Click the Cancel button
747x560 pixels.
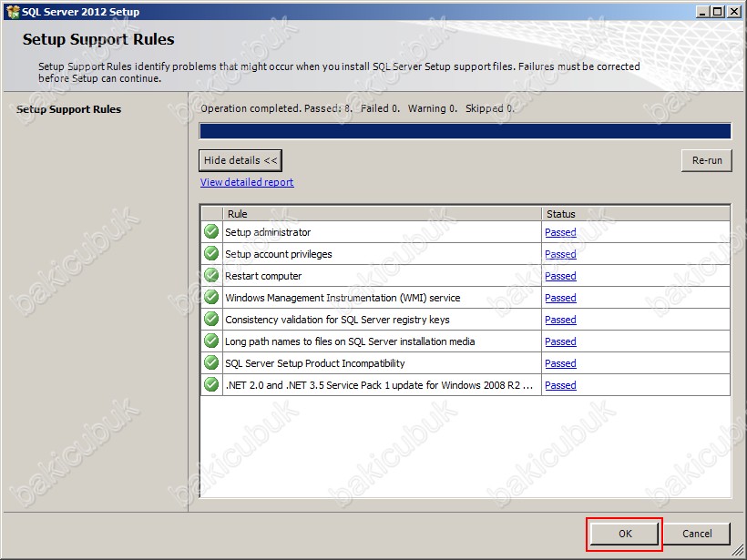coord(697,534)
